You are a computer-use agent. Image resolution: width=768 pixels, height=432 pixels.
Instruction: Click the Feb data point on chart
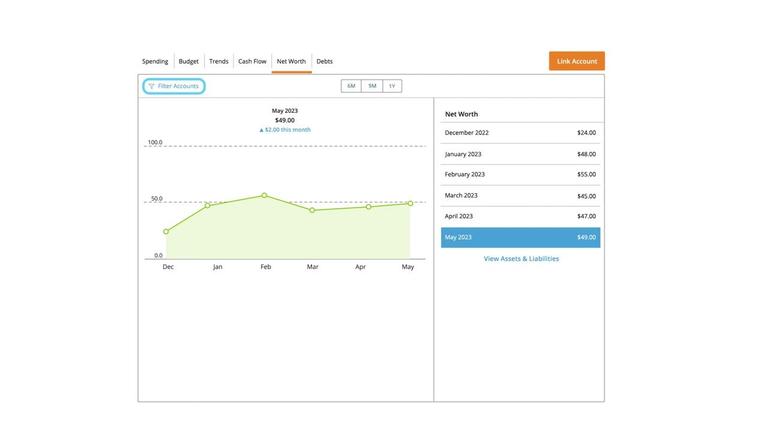(x=264, y=195)
